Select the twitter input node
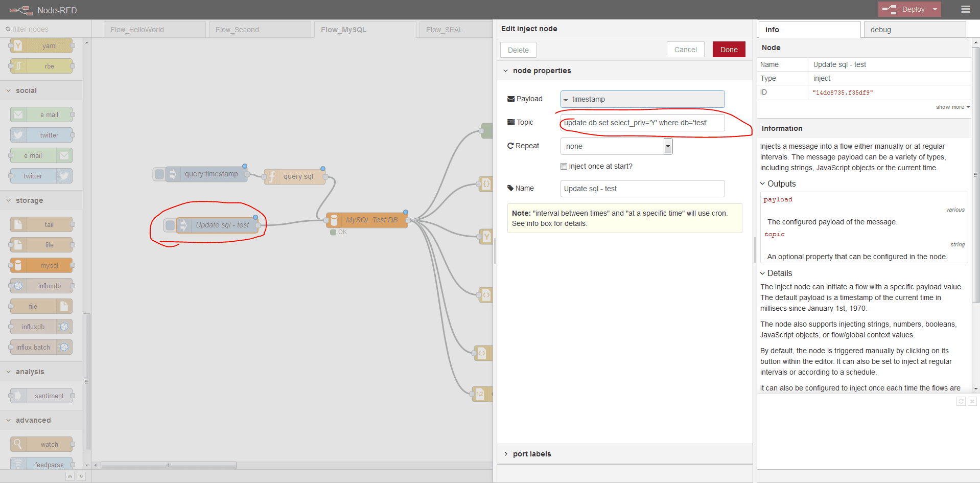980x483 pixels. tap(41, 135)
